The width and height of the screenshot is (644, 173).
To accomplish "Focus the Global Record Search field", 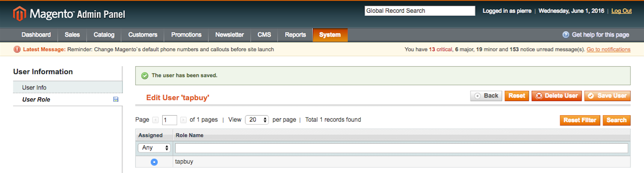I will (x=420, y=11).
